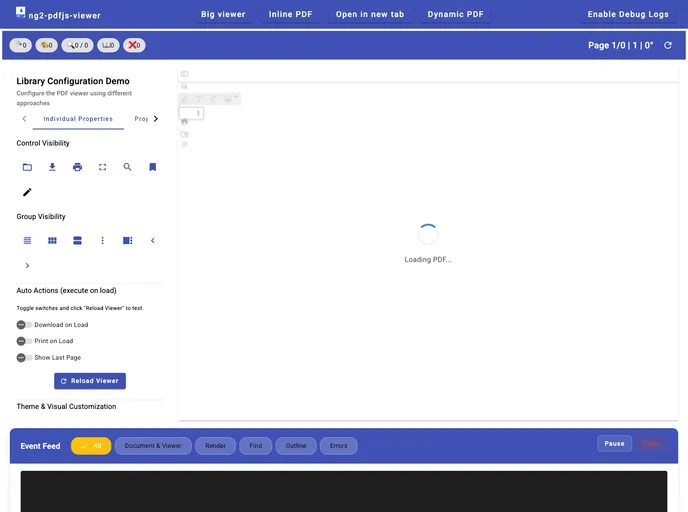Click the Page 1/0 | 1 | 0° status text
Screen dimensions: 688x512
pyautogui.click(x=620, y=45)
